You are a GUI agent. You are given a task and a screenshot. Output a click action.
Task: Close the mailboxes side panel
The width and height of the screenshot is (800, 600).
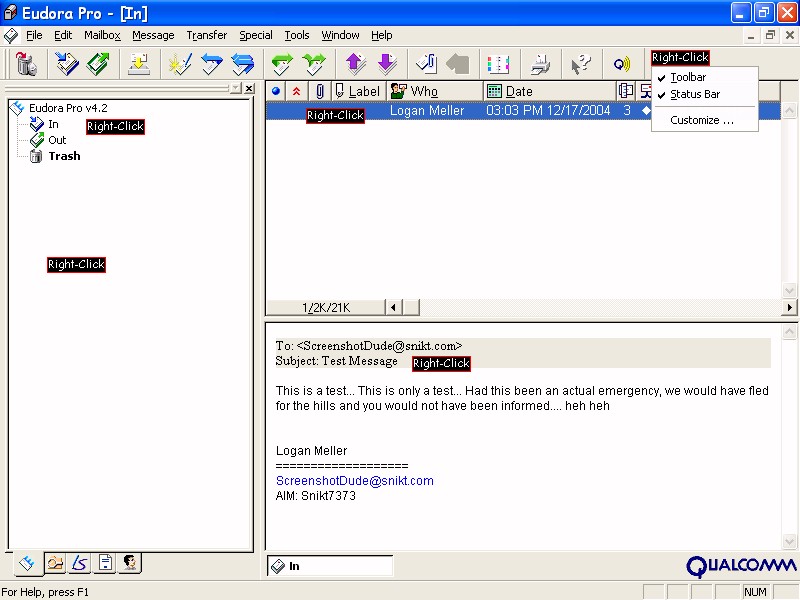[249, 89]
